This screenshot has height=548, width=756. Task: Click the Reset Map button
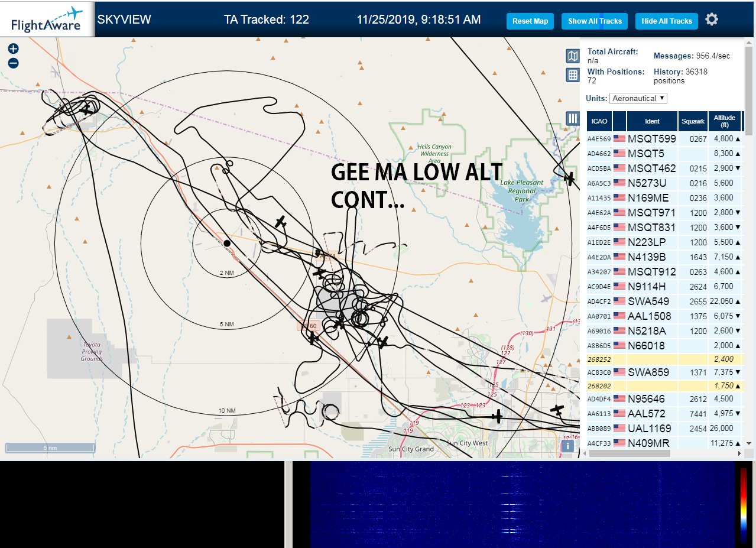pos(530,21)
